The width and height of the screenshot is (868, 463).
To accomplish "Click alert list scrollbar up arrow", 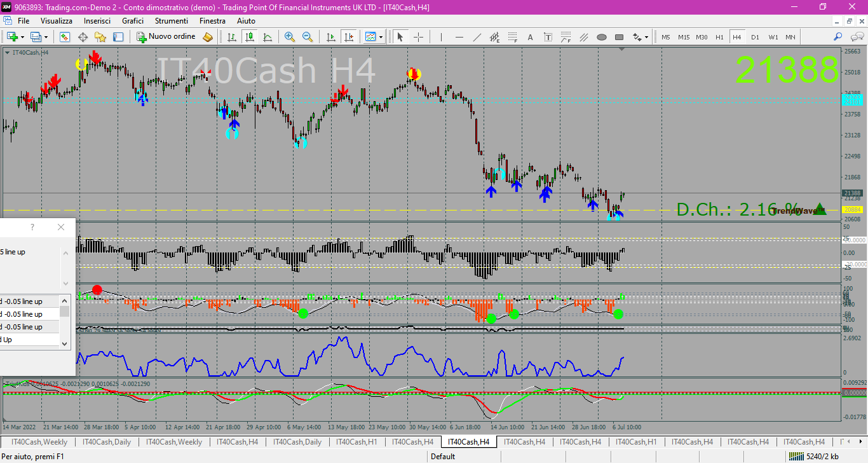I will tap(64, 300).
